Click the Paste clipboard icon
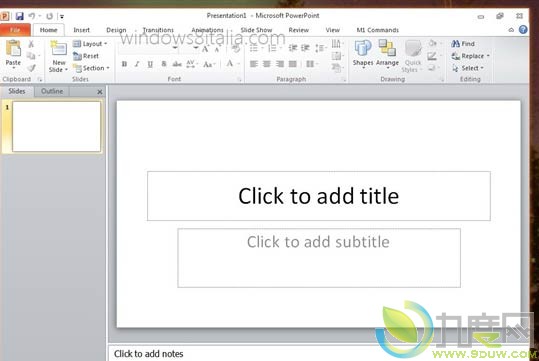 click(x=13, y=48)
